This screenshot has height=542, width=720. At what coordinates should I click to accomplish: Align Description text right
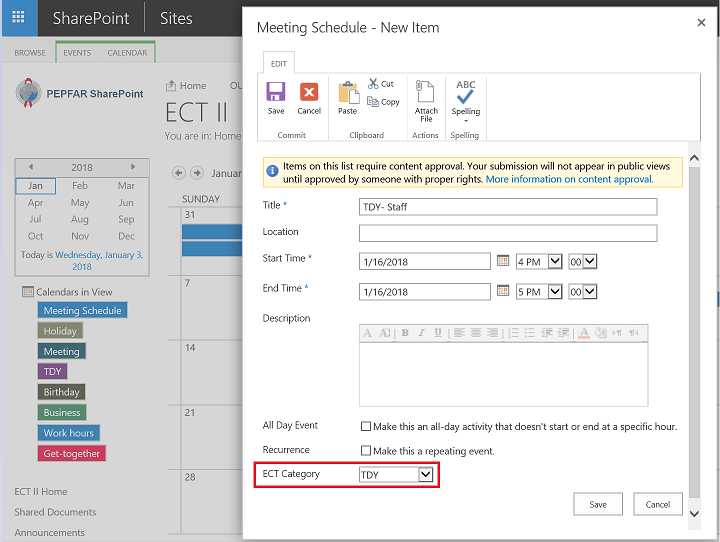492,333
